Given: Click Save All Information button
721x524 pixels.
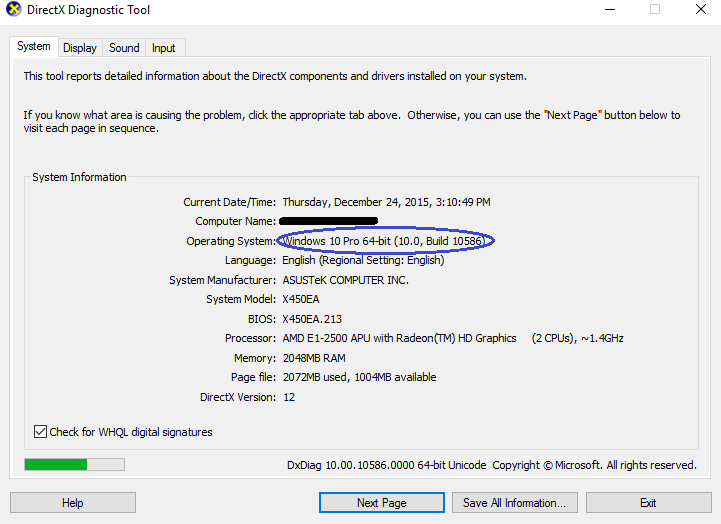Looking at the screenshot, I should pos(515,502).
